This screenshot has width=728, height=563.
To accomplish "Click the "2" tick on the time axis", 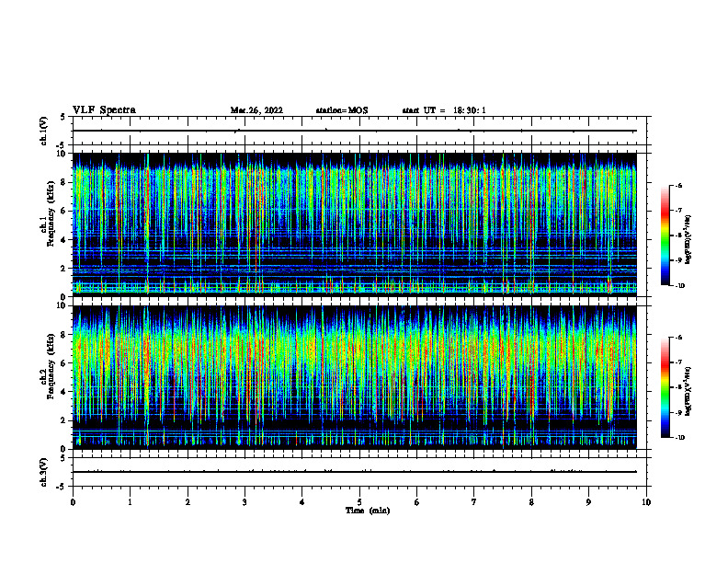I will pos(188,502).
